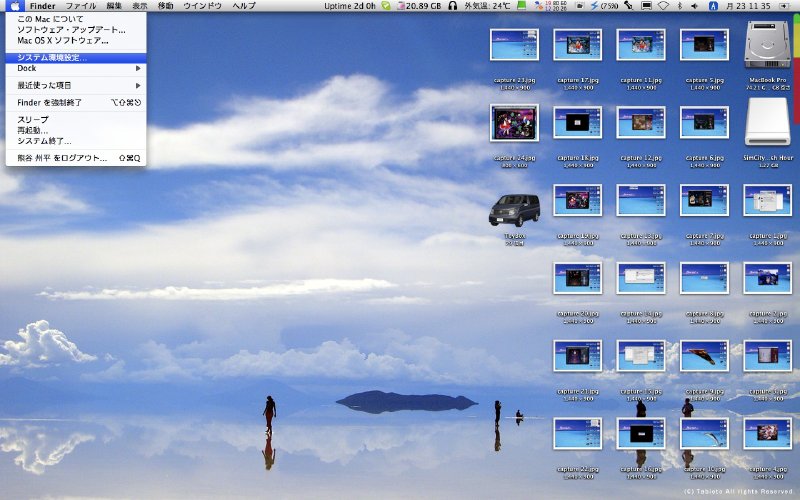The height and width of the screenshot is (500, 800).
Task: Open the 移動 menu
Action: (x=165, y=6)
